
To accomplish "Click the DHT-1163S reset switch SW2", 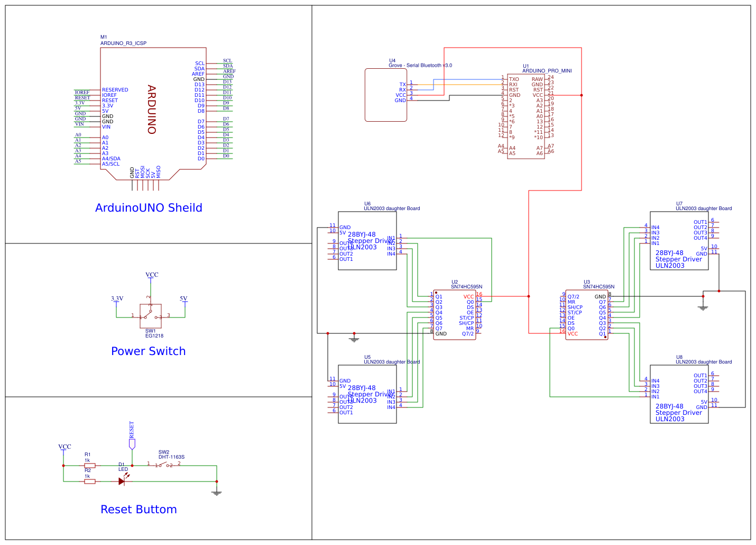I will click(165, 466).
